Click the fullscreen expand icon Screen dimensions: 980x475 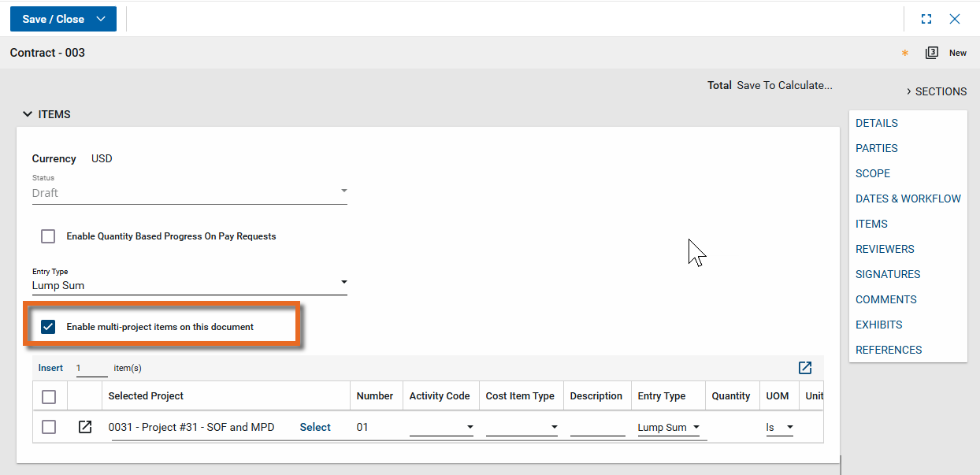(x=926, y=19)
